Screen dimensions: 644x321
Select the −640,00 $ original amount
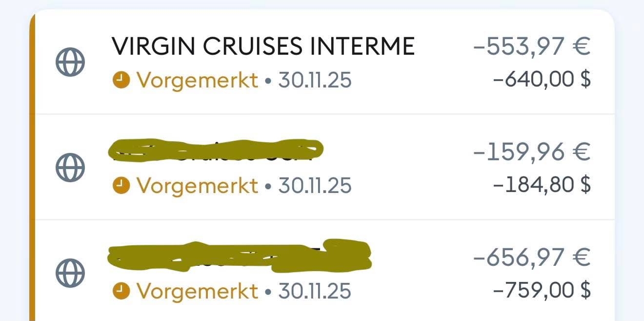tap(542, 79)
